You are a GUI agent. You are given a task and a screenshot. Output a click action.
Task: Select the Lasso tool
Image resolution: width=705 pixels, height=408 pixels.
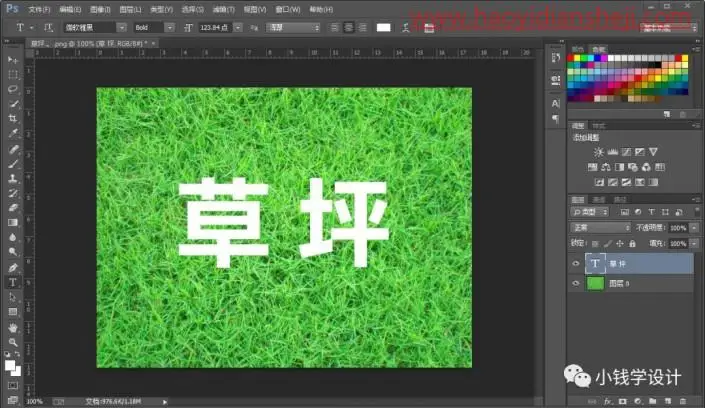pyautogui.click(x=13, y=89)
